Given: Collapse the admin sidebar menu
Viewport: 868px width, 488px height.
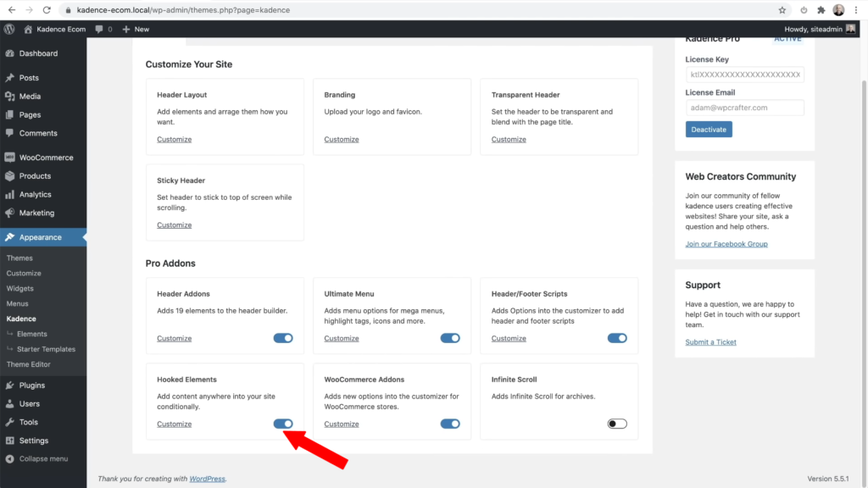Looking at the screenshot, I should click(x=43, y=458).
